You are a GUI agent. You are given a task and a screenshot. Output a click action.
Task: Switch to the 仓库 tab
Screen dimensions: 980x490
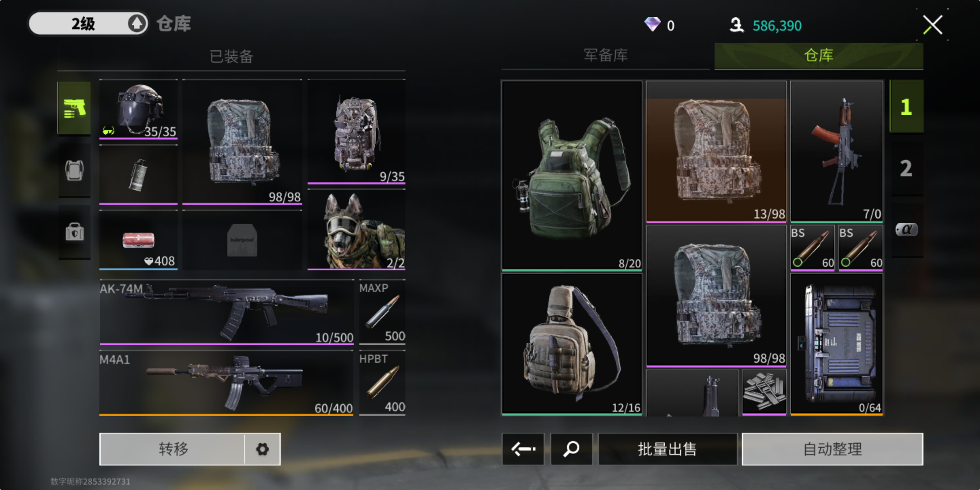[x=818, y=55]
